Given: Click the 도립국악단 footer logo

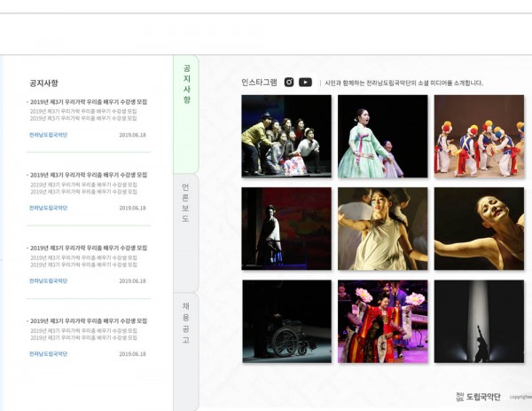Looking at the screenshot, I should (x=478, y=397).
